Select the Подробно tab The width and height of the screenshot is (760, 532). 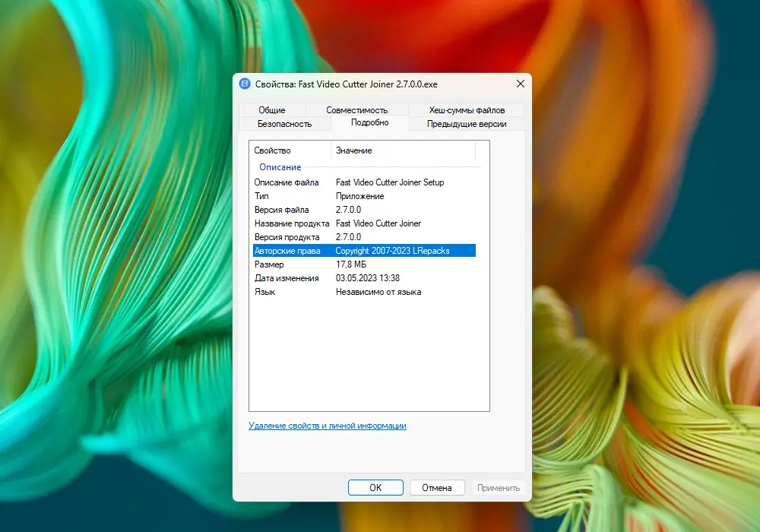pyautogui.click(x=372, y=122)
